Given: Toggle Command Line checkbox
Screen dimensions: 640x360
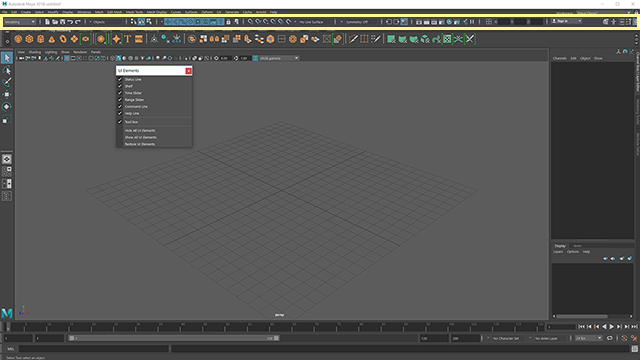Looking at the screenshot, I should point(120,107).
